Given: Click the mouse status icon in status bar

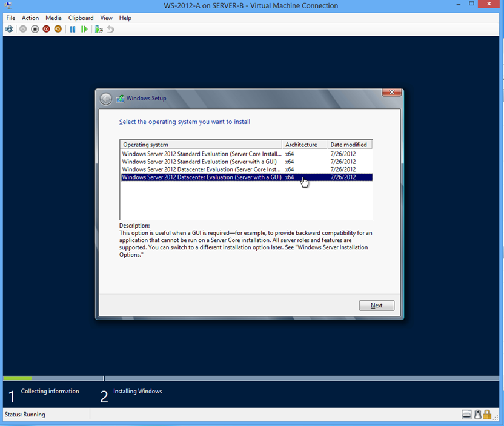Looking at the screenshot, I should [477, 415].
